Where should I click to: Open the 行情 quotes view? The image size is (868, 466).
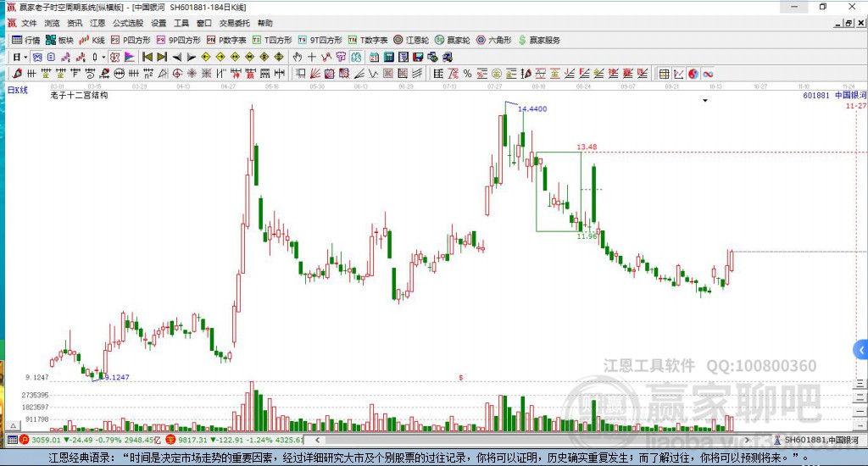point(26,40)
